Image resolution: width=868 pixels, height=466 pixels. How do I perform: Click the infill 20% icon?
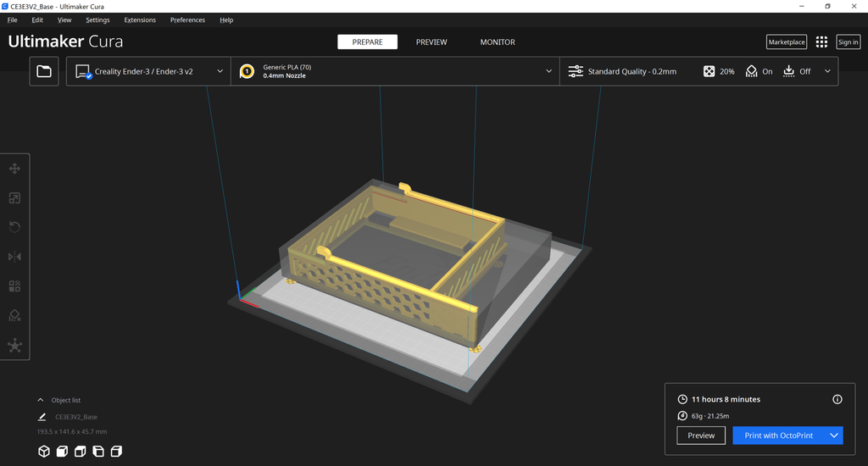tap(709, 71)
